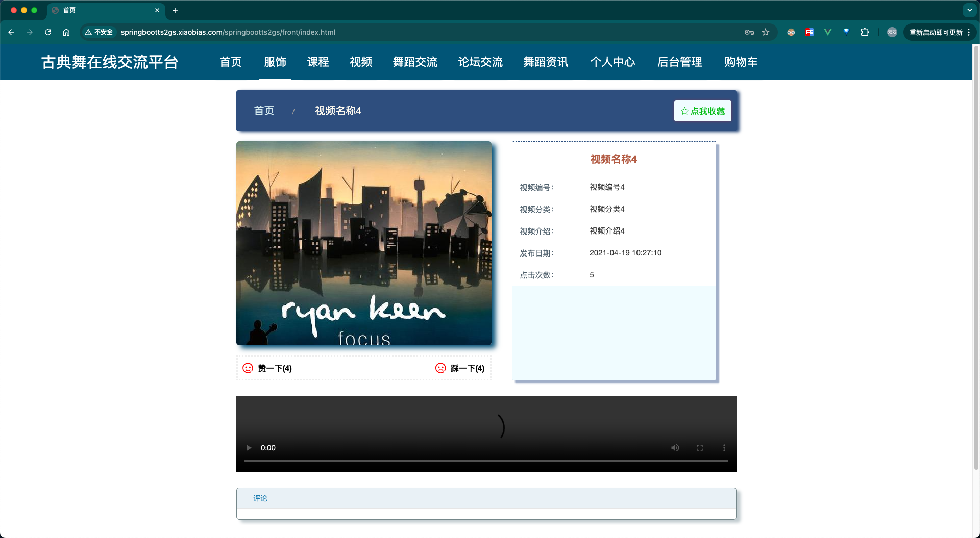Image resolution: width=980 pixels, height=538 pixels.
Task: Bookmark this page with the star icon
Action: (766, 32)
